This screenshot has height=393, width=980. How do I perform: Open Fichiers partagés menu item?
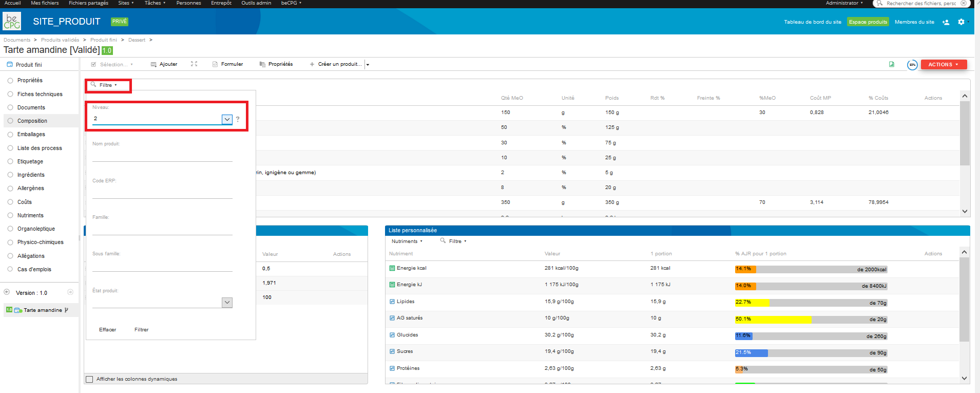click(88, 3)
